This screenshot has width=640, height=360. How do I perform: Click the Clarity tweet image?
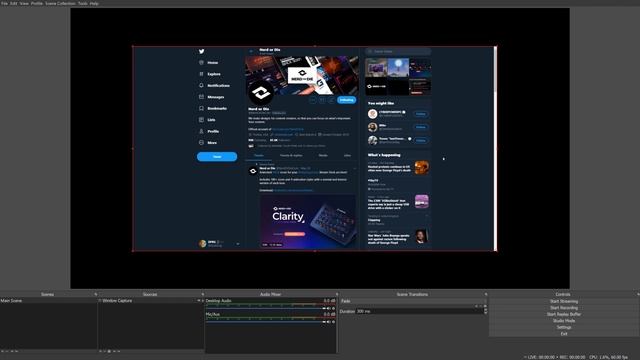(308, 222)
